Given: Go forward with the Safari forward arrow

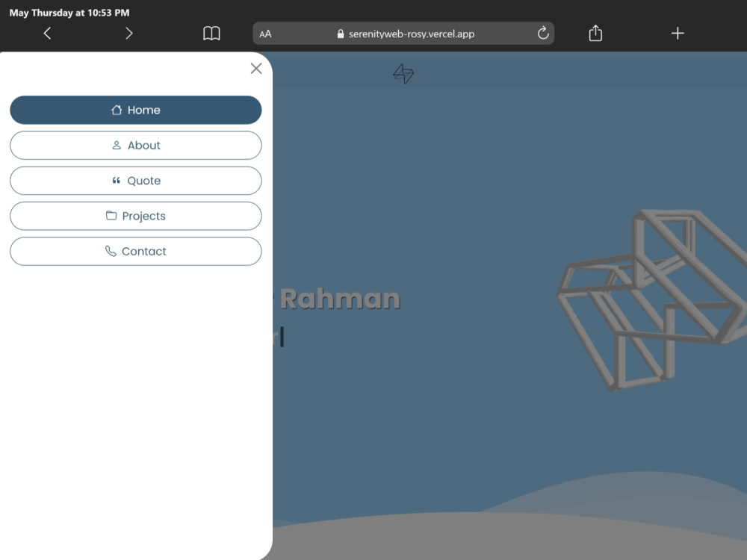Looking at the screenshot, I should click(128, 34).
